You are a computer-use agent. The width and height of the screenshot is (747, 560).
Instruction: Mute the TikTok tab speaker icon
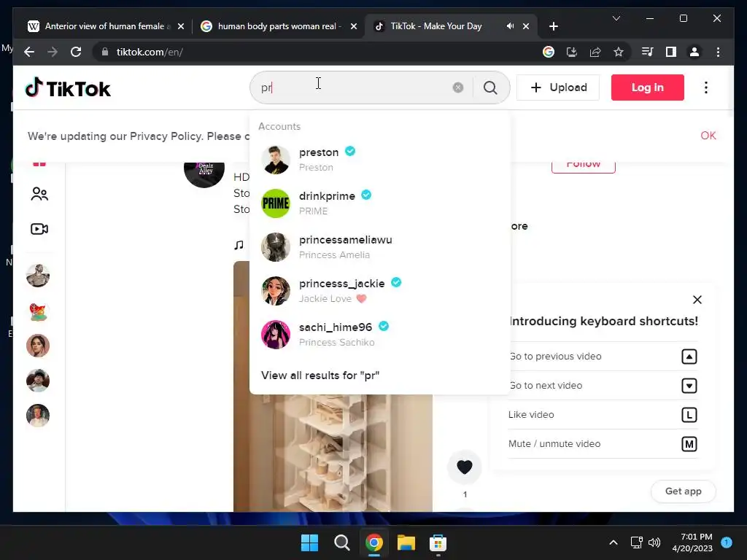[510, 26]
